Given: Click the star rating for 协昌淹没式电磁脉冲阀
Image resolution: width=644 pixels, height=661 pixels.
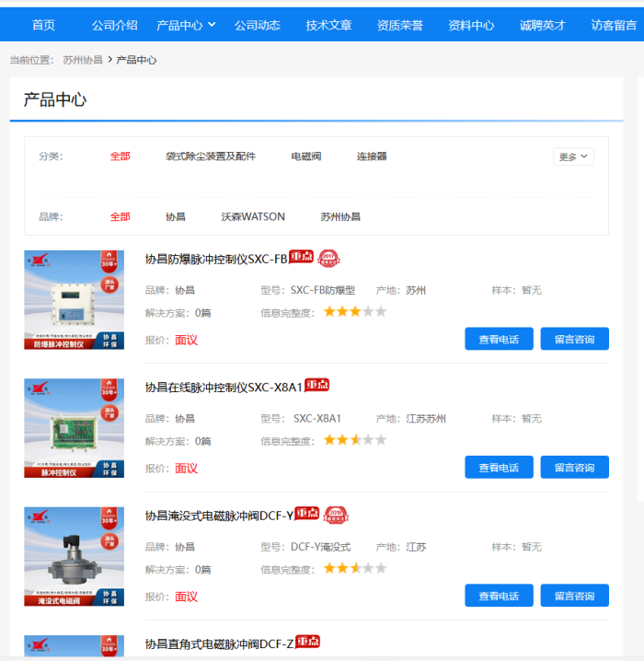Looking at the screenshot, I should (x=354, y=569).
